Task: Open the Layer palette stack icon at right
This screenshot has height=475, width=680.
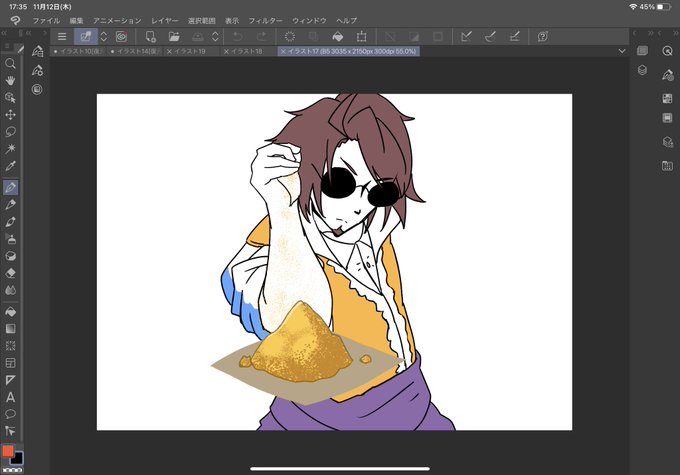Action: (642, 70)
